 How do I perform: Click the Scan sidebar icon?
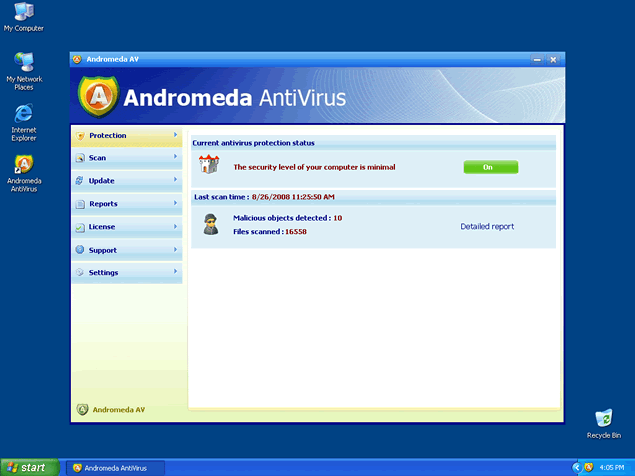(80, 158)
